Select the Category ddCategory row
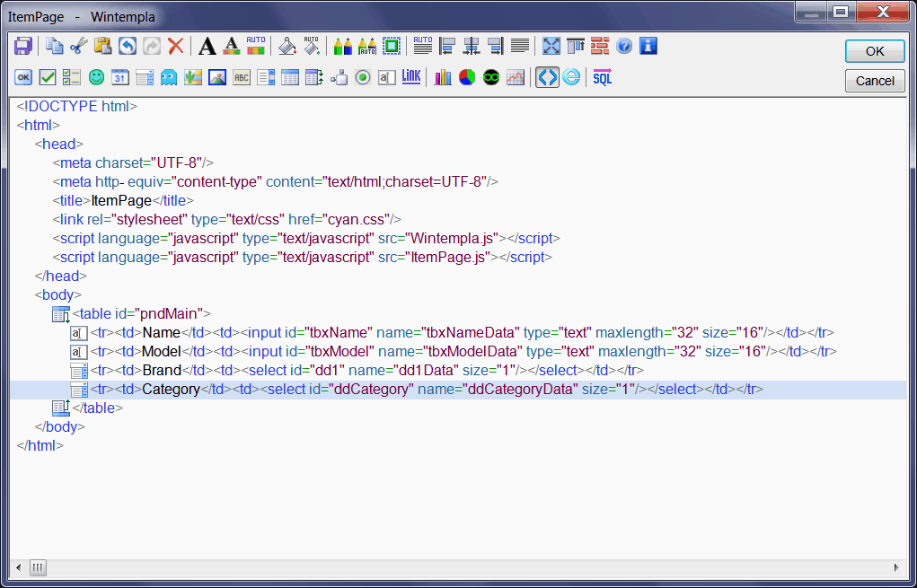The image size is (917, 588). 458,390
